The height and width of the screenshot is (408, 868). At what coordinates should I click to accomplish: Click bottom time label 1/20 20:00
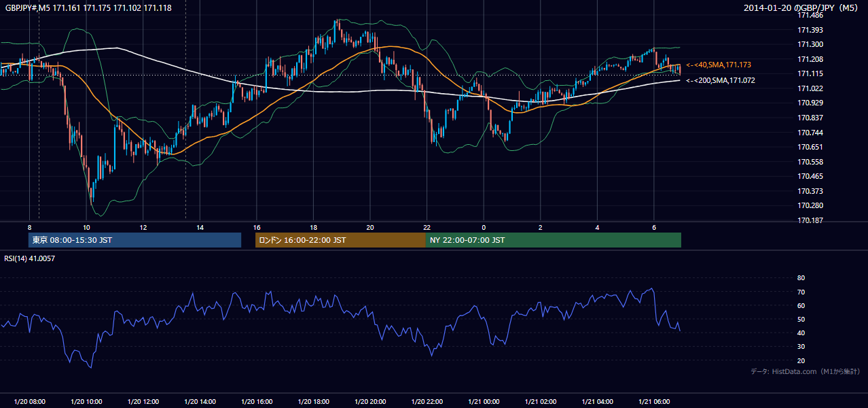tap(370, 402)
